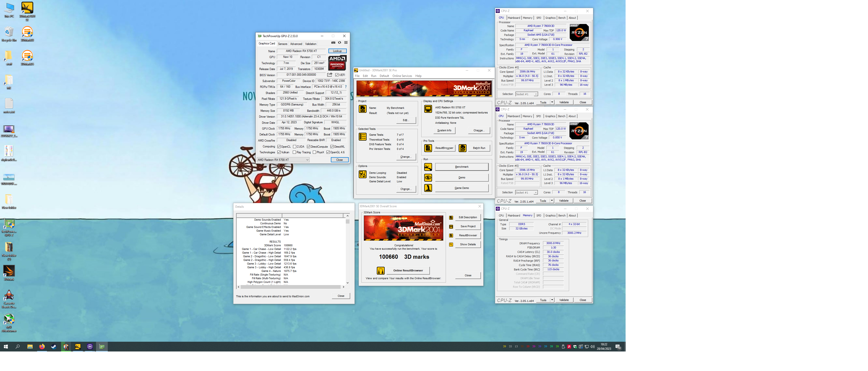Screen dimensions: 868x371
Task: Open Windows notification center
Action: pos(618,347)
